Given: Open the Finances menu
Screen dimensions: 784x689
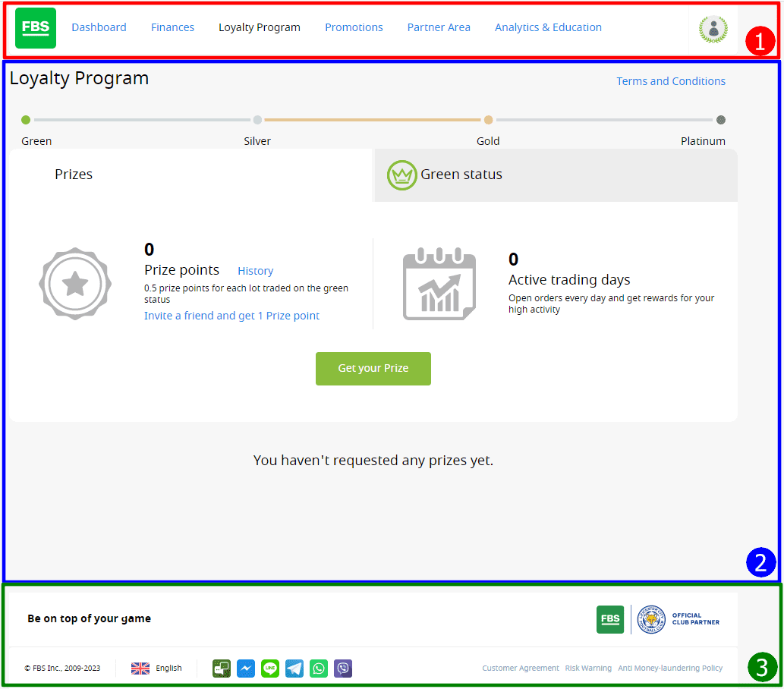Looking at the screenshot, I should [172, 27].
